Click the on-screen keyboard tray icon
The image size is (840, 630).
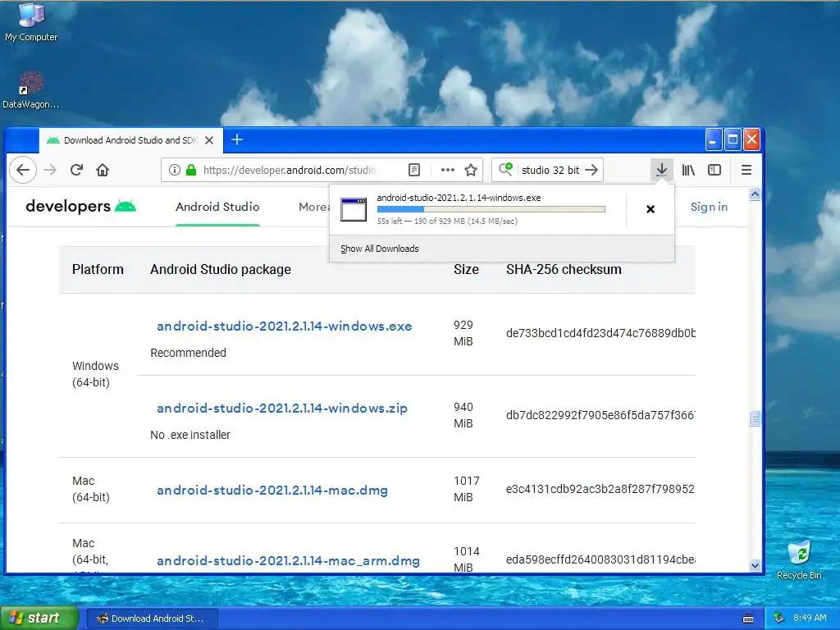click(748, 619)
